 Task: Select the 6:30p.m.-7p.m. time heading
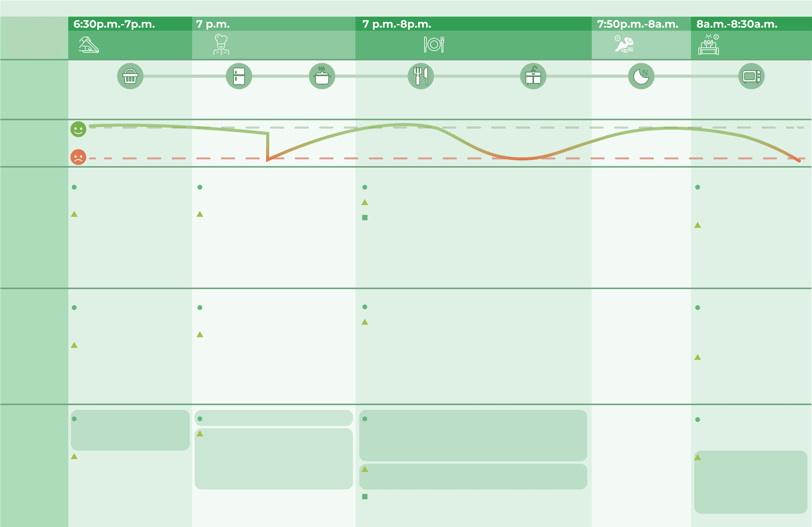(114, 24)
